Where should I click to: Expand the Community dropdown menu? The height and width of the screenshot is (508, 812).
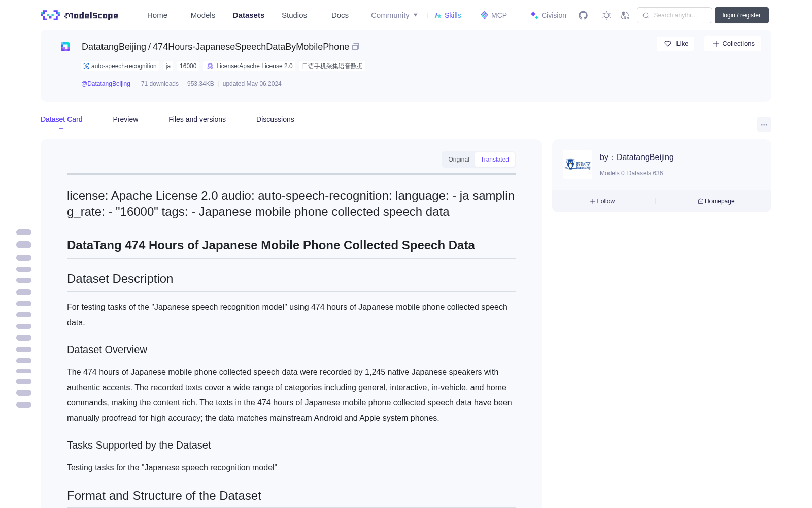pos(394,15)
